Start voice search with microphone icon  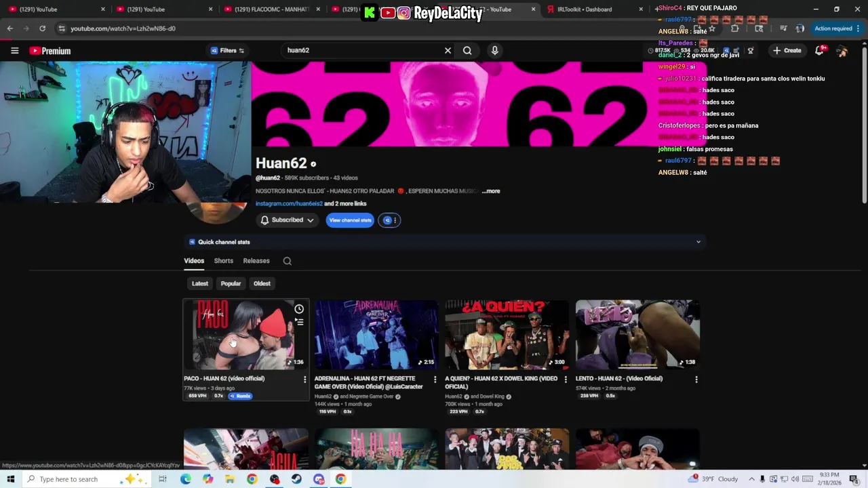[x=494, y=50]
